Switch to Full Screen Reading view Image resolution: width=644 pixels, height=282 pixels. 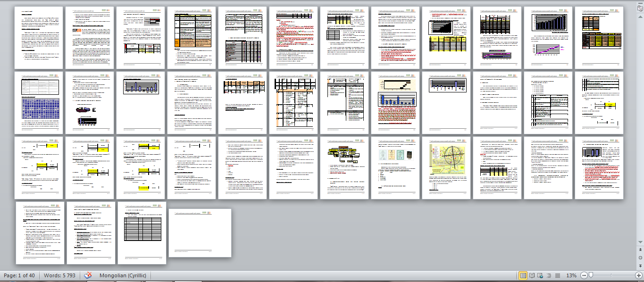(532, 275)
